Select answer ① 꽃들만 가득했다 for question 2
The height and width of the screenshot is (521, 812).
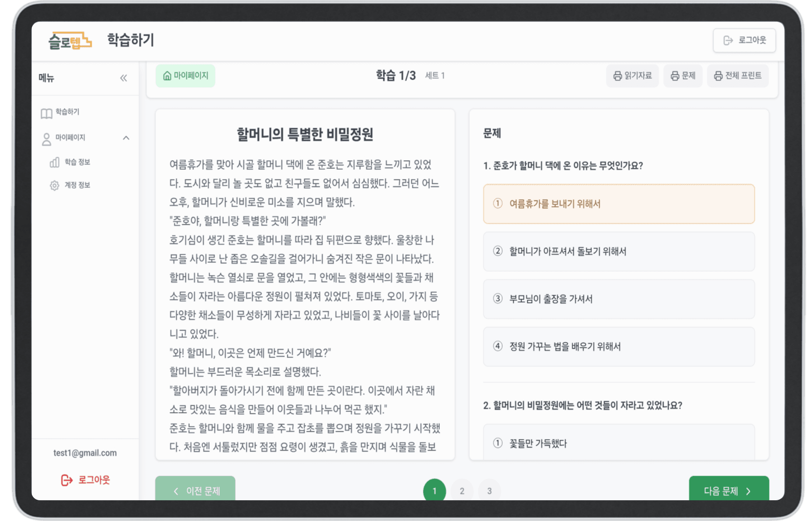coord(618,443)
